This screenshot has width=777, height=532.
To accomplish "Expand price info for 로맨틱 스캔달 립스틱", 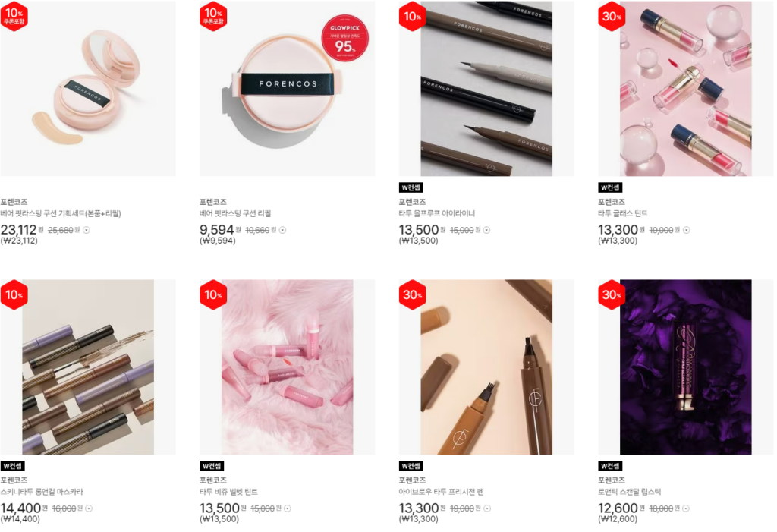I will pyautogui.click(x=686, y=508).
